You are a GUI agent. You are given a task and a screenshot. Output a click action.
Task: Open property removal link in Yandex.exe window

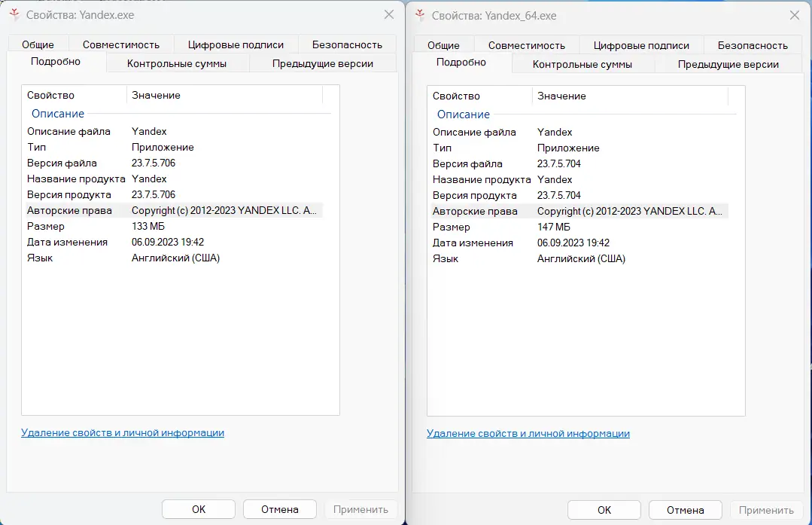(x=123, y=432)
